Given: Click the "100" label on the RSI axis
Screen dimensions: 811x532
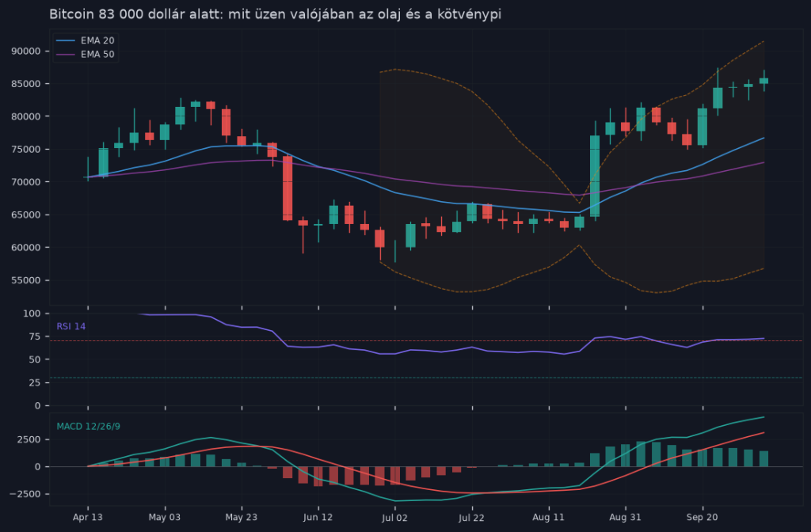Looking at the screenshot, I should click(32, 313).
